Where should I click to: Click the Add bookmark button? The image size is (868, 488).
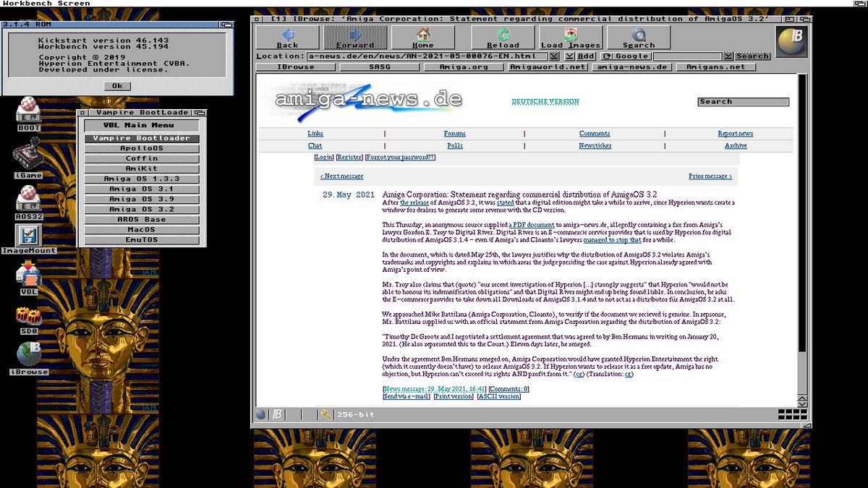pos(585,56)
